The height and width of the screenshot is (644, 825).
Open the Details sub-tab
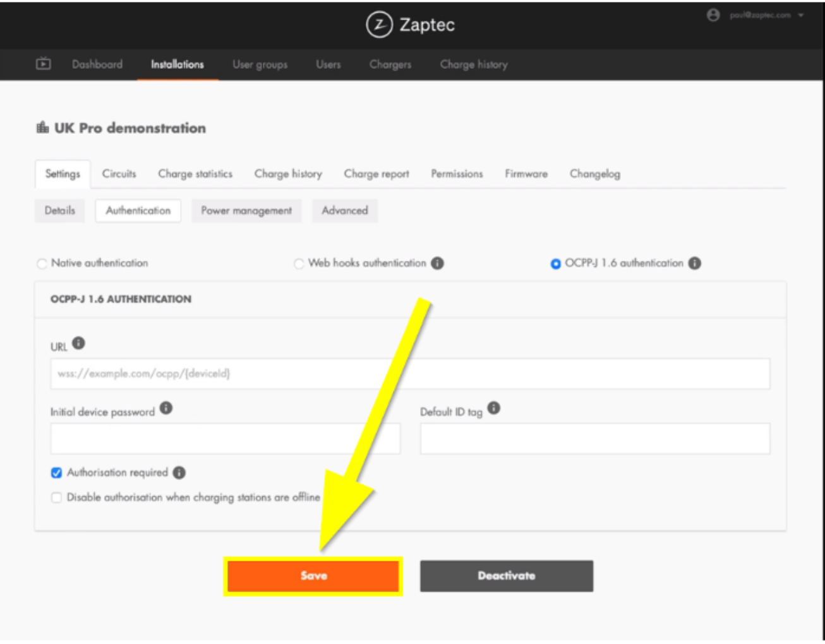[60, 211]
